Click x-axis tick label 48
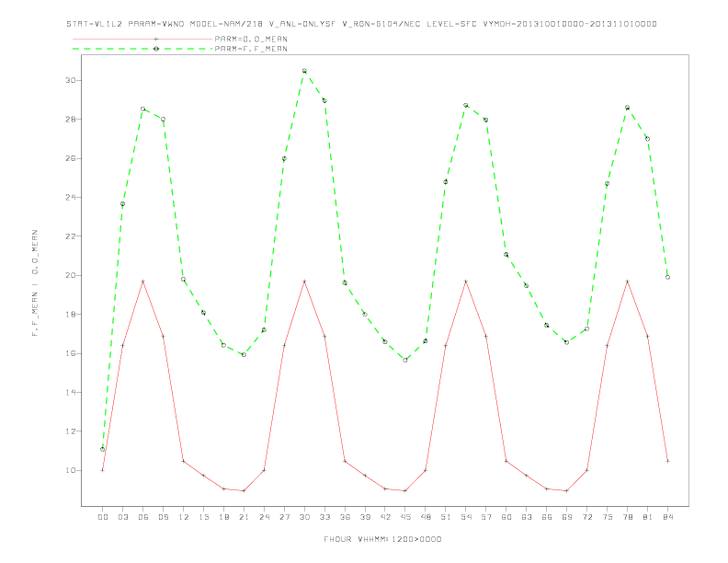This screenshot has height=563, width=728. [426, 517]
